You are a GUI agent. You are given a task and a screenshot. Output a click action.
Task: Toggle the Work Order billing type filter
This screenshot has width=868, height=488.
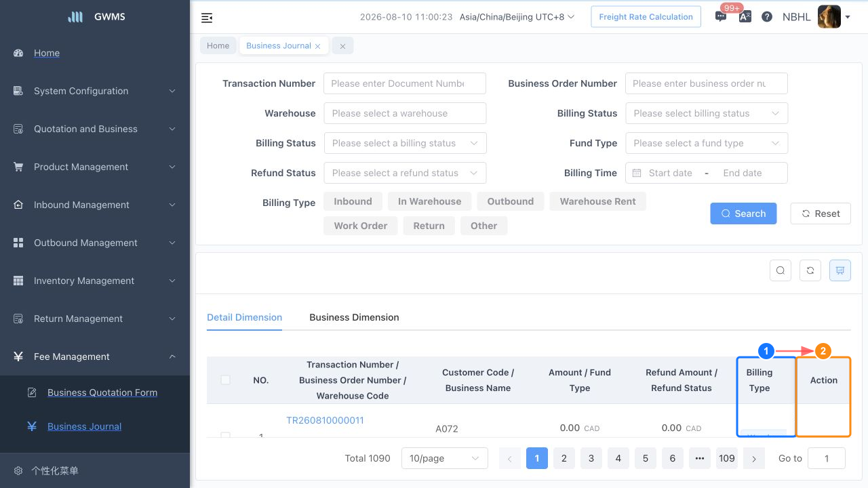coord(361,226)
